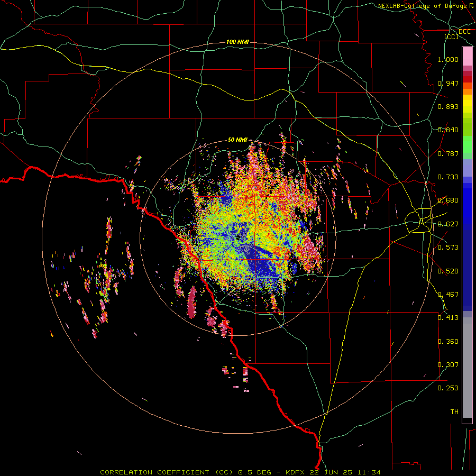This screenshot has height=476, width=476.
Task: Click the 22 JUN 25 date stamp
Action: coord(331,472)
